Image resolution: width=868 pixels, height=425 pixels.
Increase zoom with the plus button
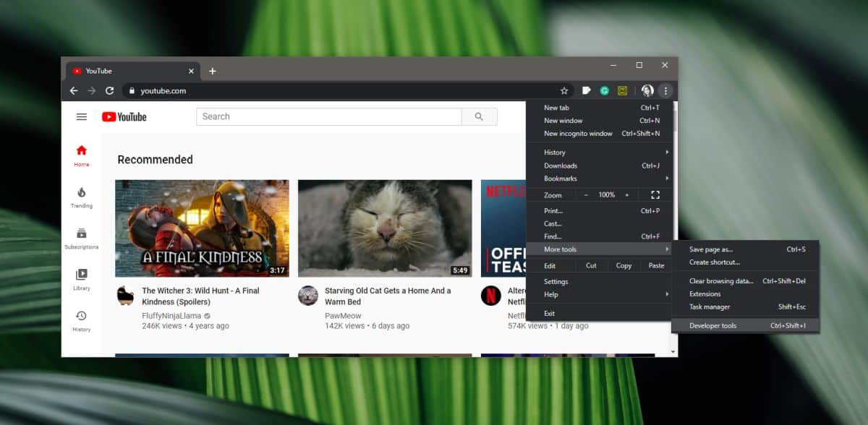(x=627, y=195)
